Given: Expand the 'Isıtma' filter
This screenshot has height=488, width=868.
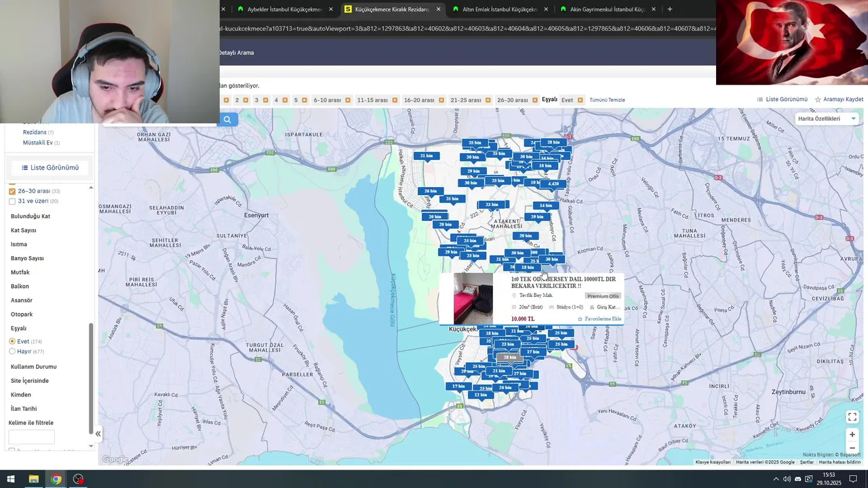Looking at the screenshot, I should click(x=19, y=244).
